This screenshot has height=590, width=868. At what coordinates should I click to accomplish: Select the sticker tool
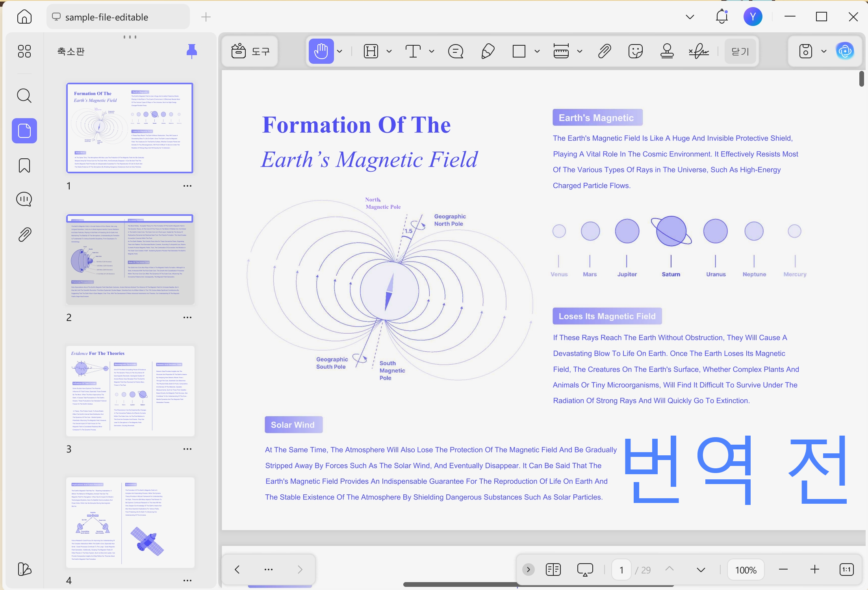click(x=636, y=51)
